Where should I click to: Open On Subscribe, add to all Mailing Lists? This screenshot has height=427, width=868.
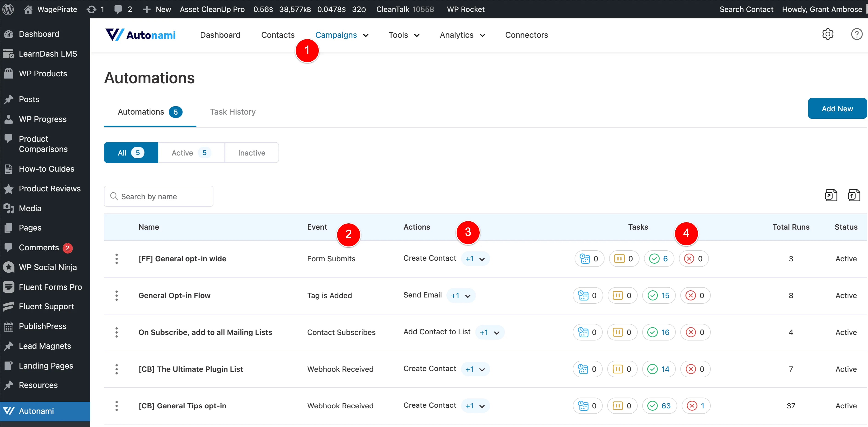[205, 332]
